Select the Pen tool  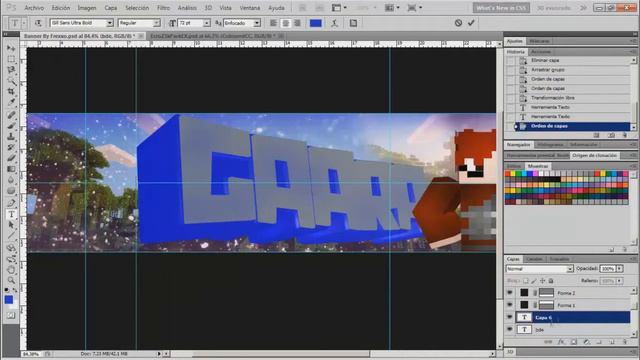click(x=11, y=203)
